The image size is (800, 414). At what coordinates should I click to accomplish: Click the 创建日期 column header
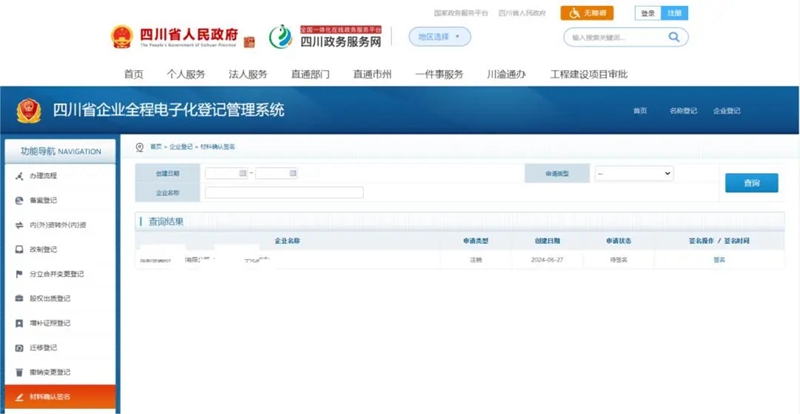(547, 241)
